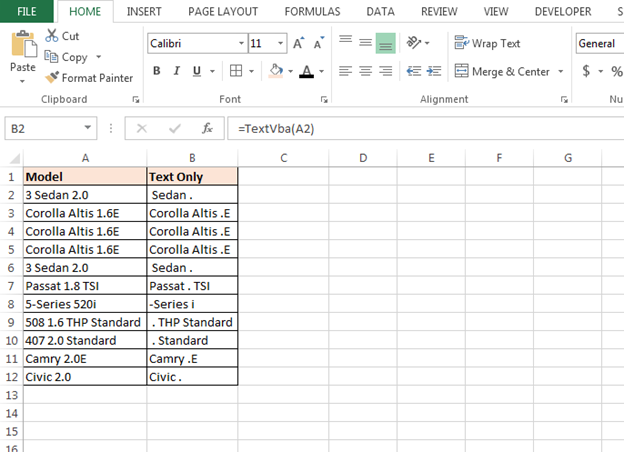The image size is (624, 452).
Task: Expand the accounting format dropdown arrow
Action: pos(601,71)
